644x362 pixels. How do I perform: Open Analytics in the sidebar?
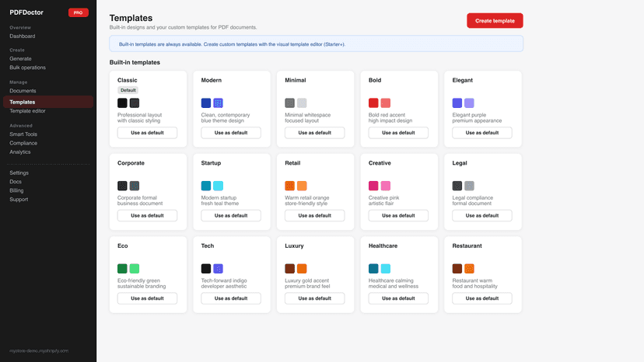[20, 151]
